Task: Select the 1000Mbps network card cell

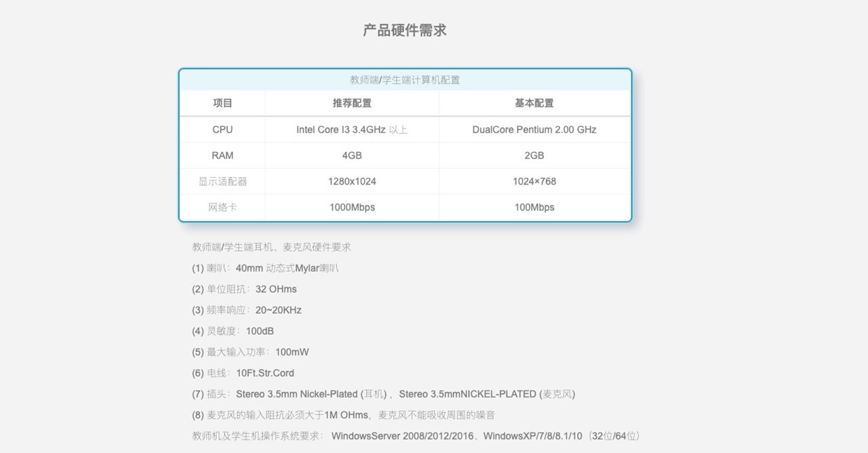Action: [352, 207]
